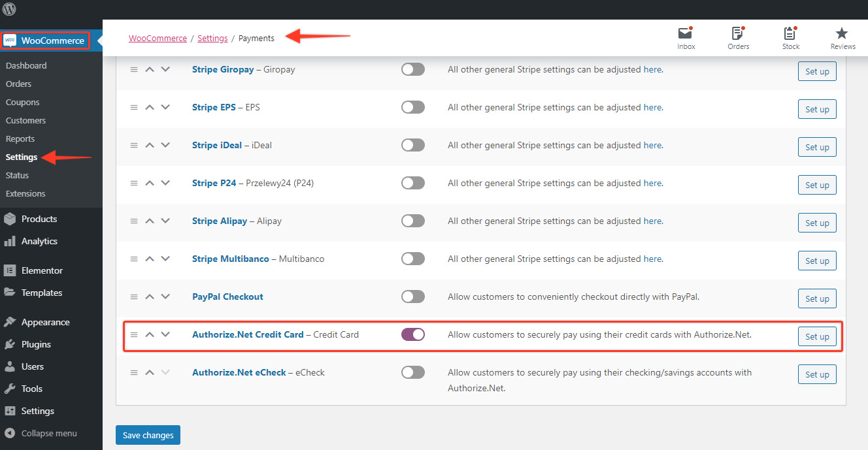The height and width of the screenshot is (450, 868).
Task: Move Stripe Alipay down with arrow
Action: tap(165, 221)
